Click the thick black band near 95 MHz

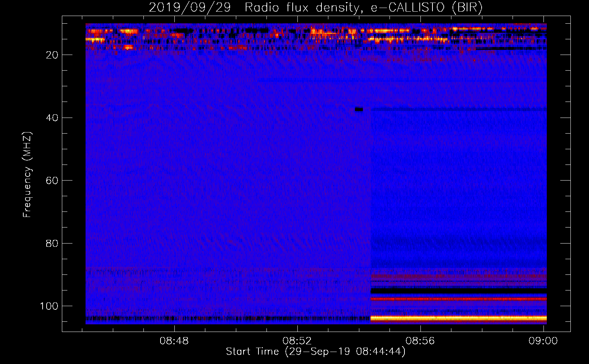click(x=459, y=291)
